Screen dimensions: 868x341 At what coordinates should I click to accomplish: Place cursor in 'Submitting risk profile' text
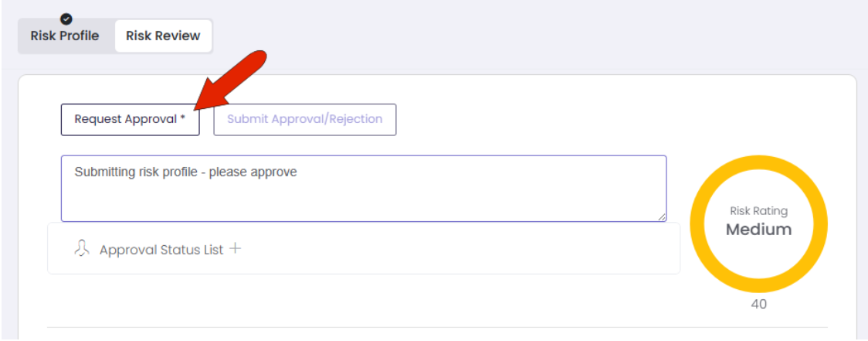(136, 172)
